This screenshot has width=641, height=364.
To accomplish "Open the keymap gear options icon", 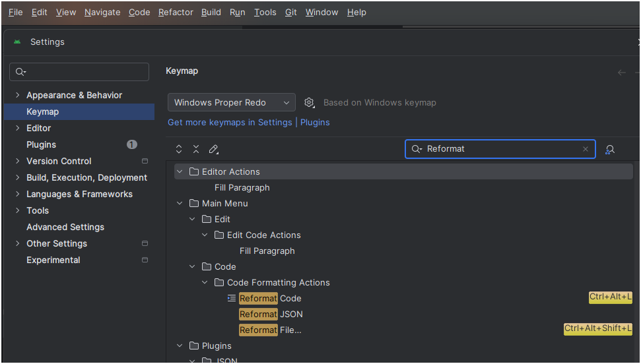I will 309,103.
